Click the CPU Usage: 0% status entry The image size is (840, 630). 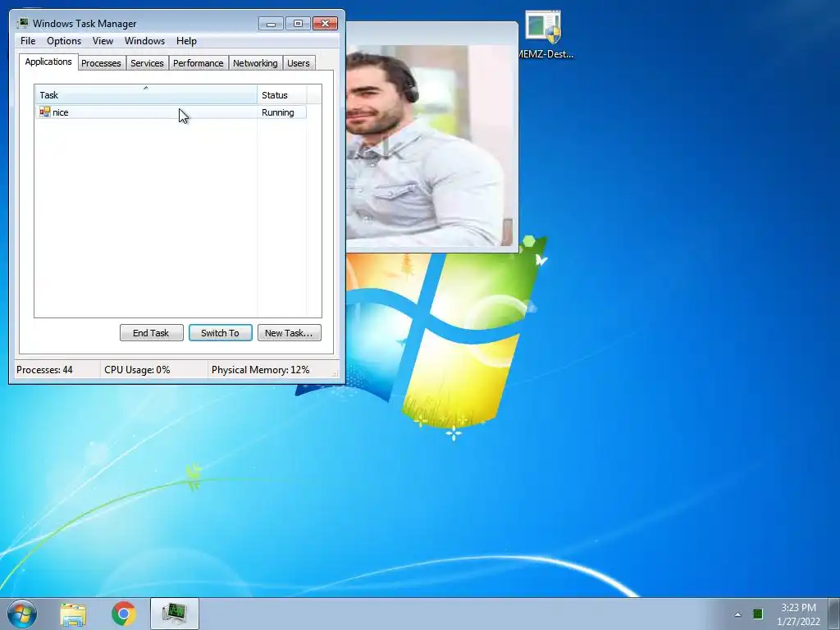pyautogui.click(x=137, y=370)
